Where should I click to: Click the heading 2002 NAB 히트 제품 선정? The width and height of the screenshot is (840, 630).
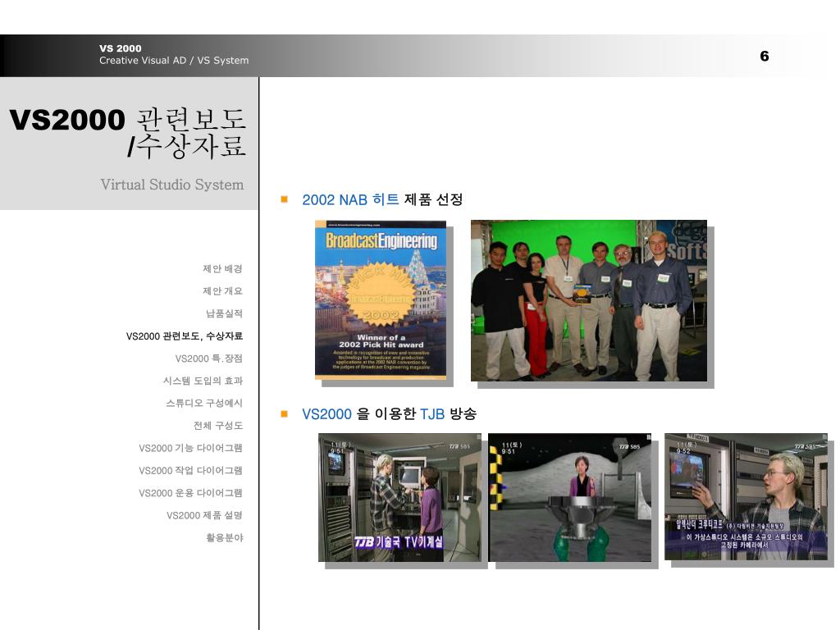382,200
